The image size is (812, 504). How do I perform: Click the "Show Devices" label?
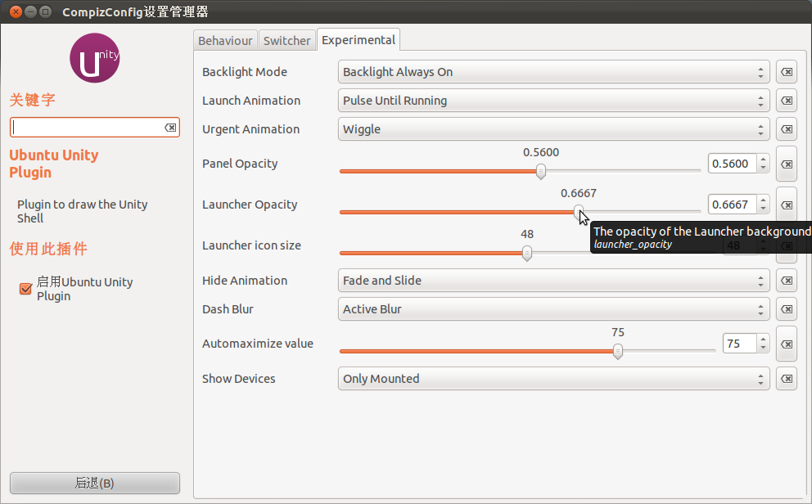[x=239, y=379]
